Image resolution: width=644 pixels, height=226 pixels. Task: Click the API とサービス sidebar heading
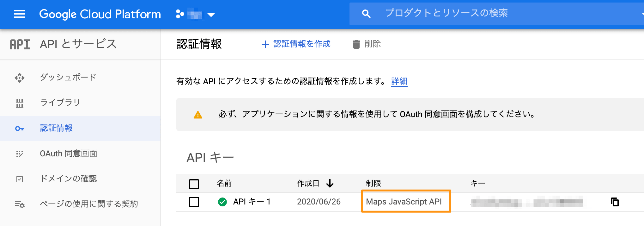78,44
